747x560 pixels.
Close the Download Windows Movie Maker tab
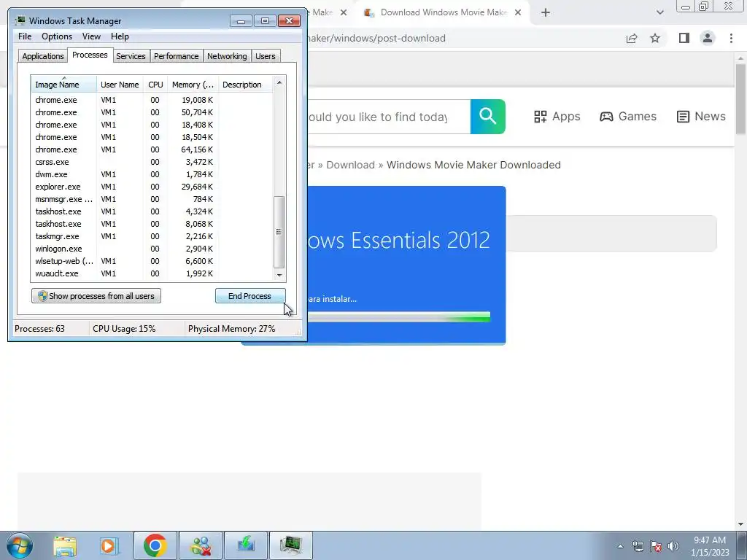(x=518, y=12)
